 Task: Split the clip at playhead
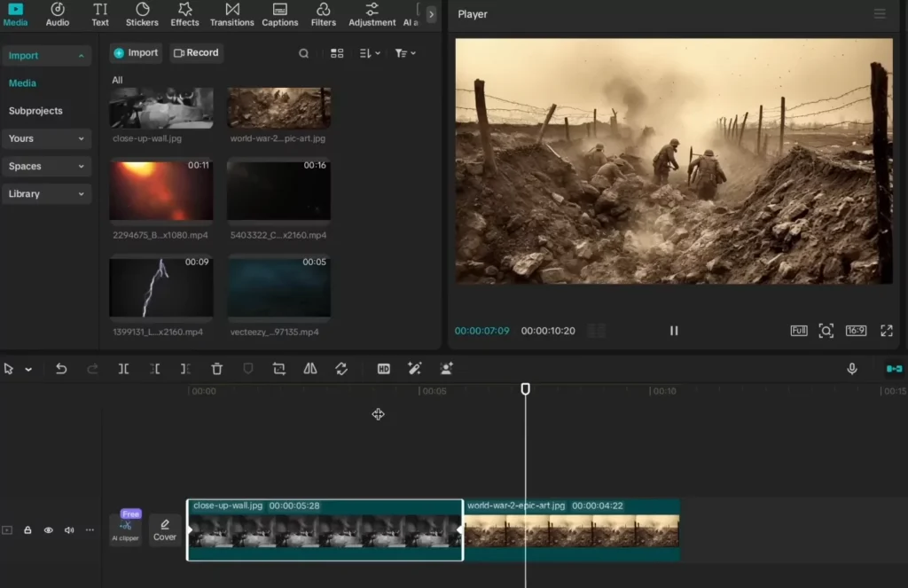click(123, 369)
